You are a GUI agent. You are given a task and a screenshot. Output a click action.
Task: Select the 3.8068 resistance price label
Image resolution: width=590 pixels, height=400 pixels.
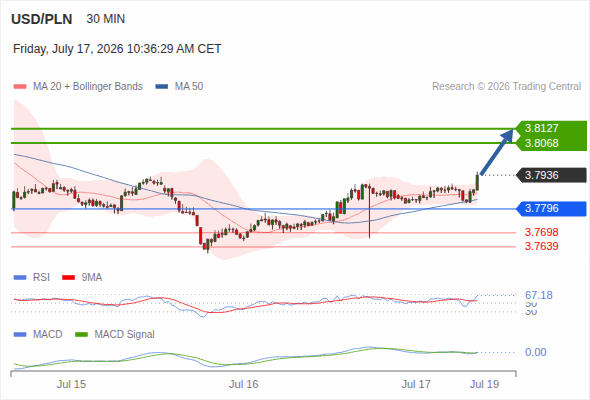tap(541, 143)
